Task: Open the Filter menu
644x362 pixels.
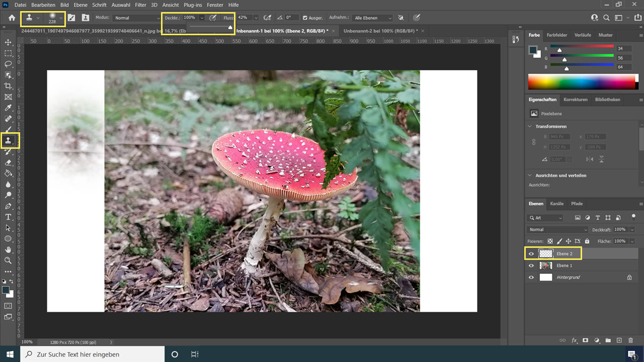Action: pos(140,5)
